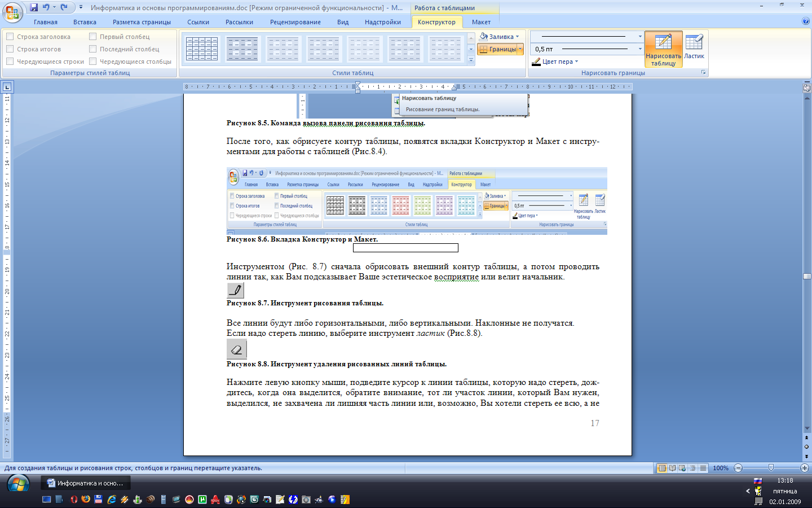
Task: Show hidden tray icons arrow
Action: (748, 491)
